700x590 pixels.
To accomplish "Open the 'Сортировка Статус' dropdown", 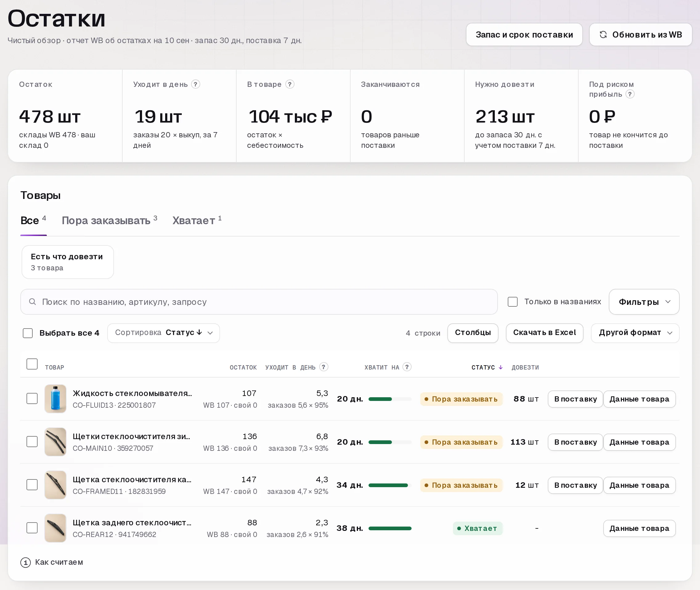I will click(164, 333).
